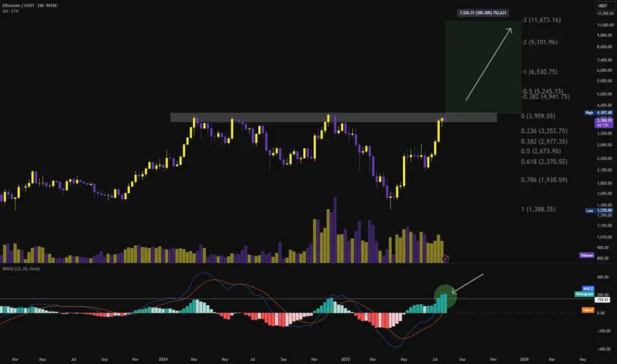Click the 2026 label on time axis
The height and width of the screenshot is (364, 617).
coord(524,359)
